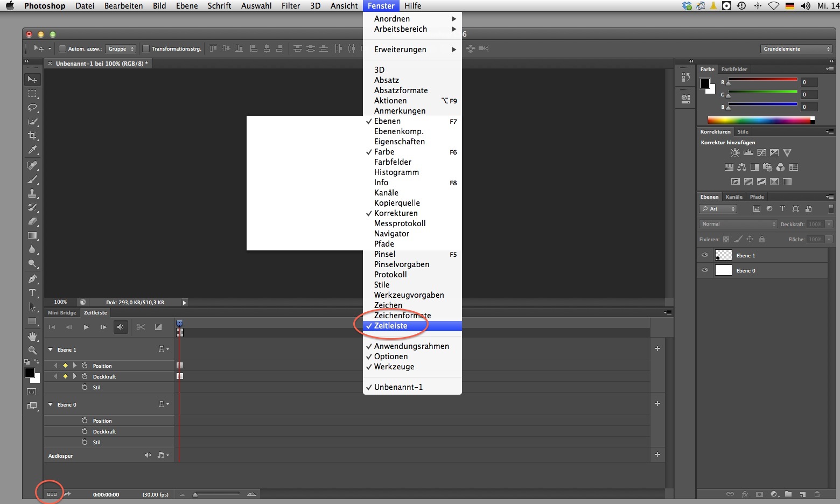Click the Deckkraft opacity field
The width and height of the screenshot is (840, 504).
pos(815,224)
